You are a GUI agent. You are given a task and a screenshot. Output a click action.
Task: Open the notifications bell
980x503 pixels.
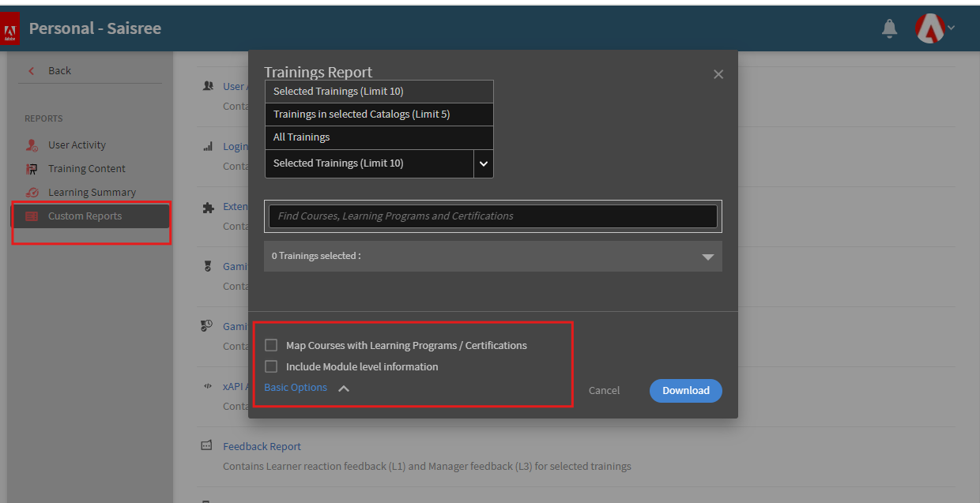point(889,28)
